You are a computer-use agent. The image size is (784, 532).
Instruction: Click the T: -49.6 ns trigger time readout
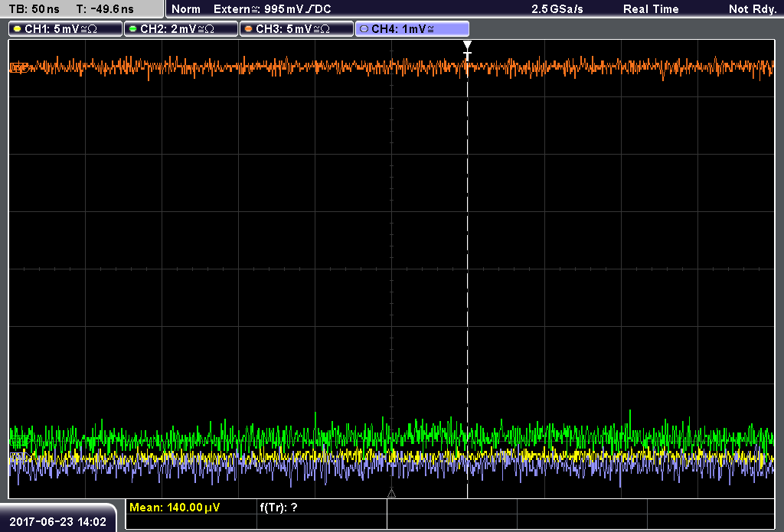105,9
